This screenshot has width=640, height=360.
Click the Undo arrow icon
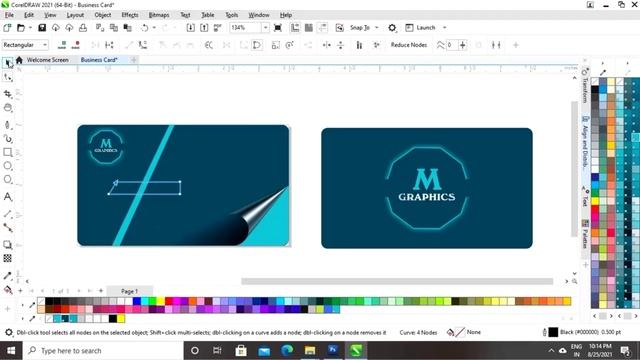pos(144,28)
